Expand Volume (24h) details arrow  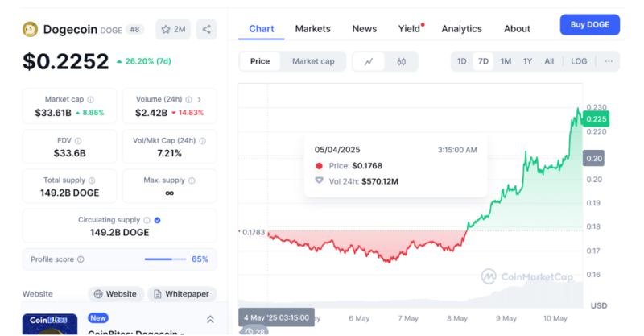point(199,100)
